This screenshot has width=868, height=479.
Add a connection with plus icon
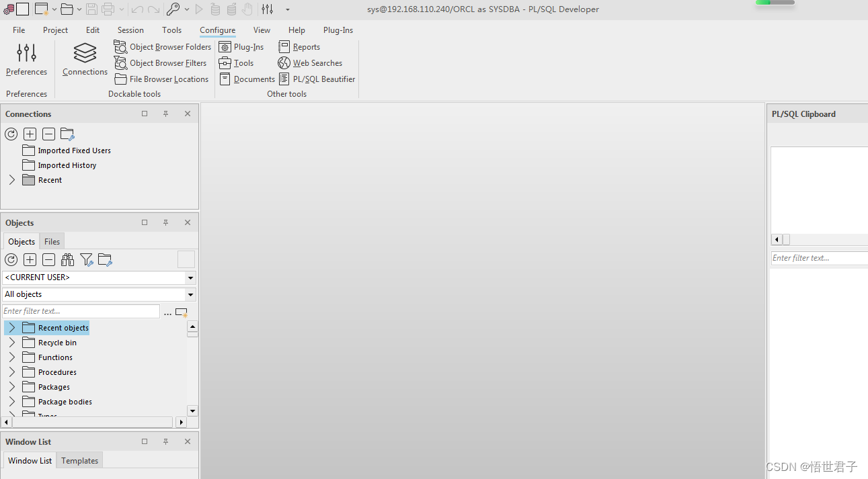click(30, 134)
